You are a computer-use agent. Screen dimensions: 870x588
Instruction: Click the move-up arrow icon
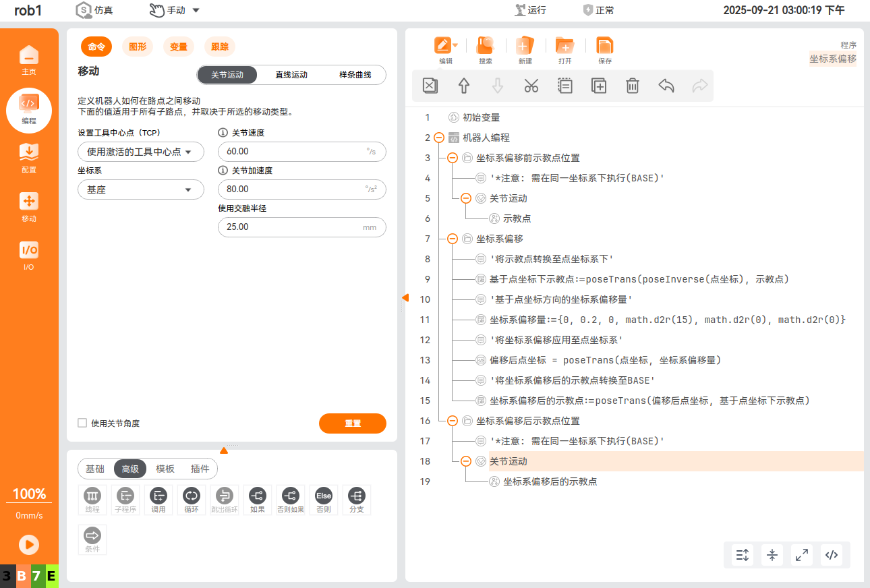(464, 86)
